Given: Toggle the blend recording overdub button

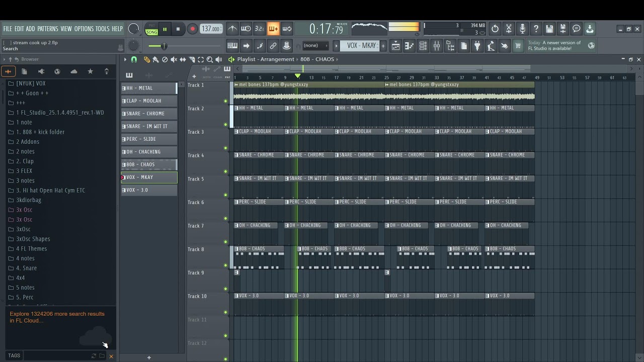Looking at the screenshot, I should [x=273, y=29].
